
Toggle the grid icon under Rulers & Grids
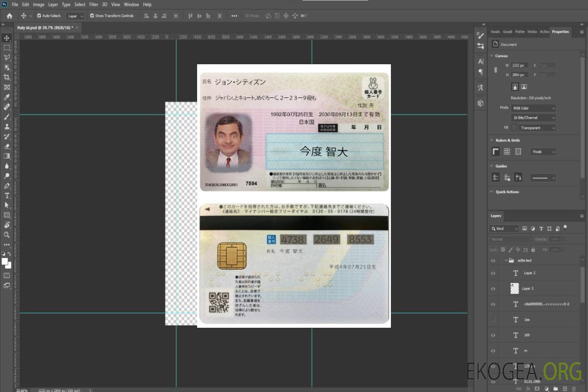(x=506, y=152)
